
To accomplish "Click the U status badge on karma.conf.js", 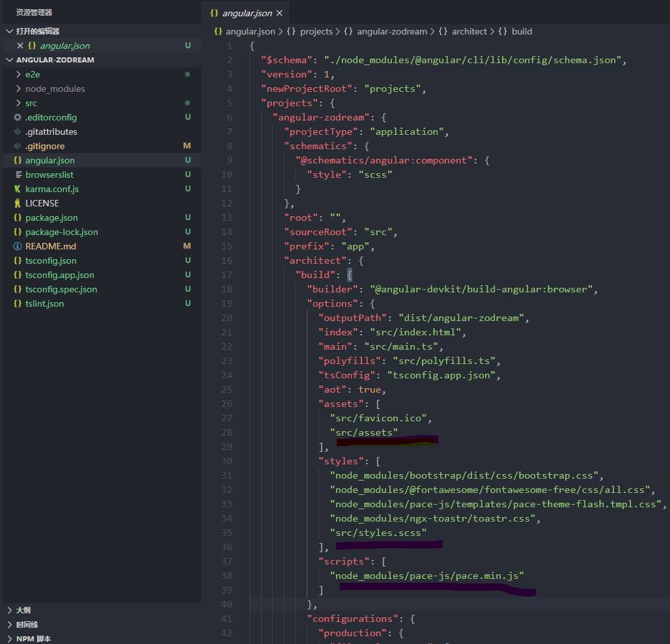I will [188, 188].
